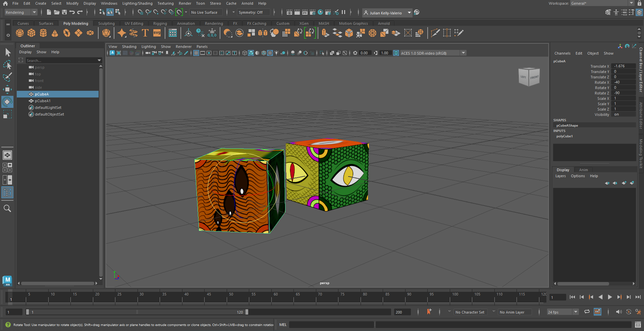Click the magnifier search icon in left sidebar

click(7, 208)
